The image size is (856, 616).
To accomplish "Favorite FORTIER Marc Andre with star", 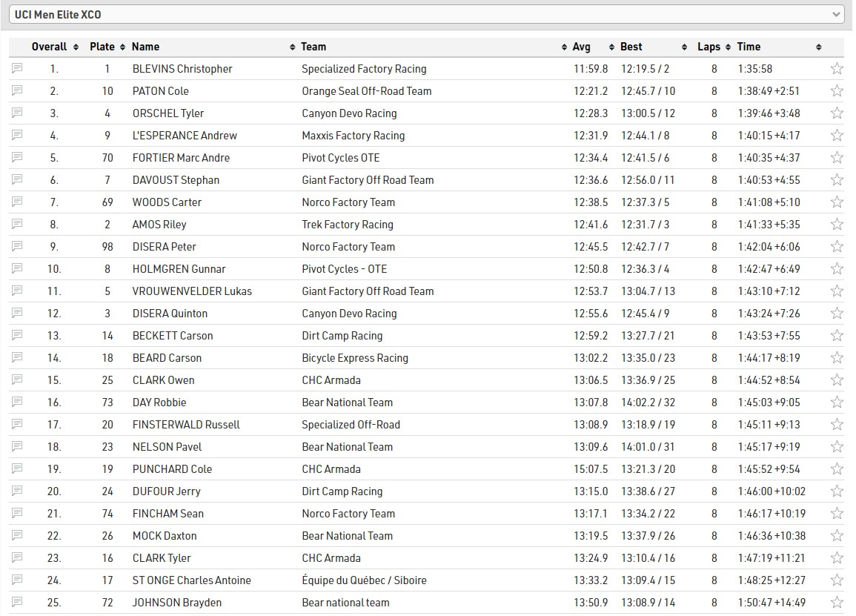I will pos(836,158).
